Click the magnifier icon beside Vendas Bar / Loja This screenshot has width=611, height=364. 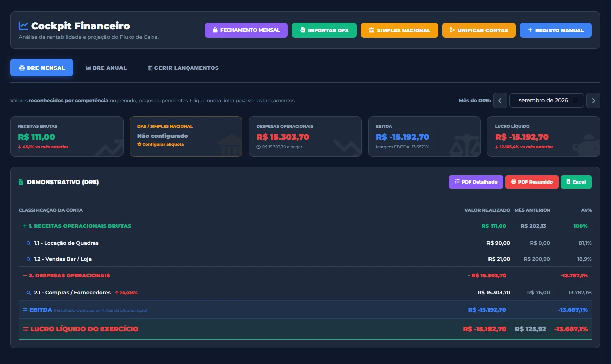pos(29,259)
